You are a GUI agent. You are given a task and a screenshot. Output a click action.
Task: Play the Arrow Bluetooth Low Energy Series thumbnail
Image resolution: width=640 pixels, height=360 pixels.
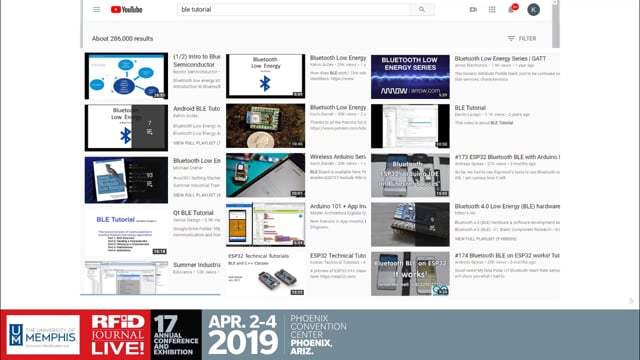pos(410,77)
